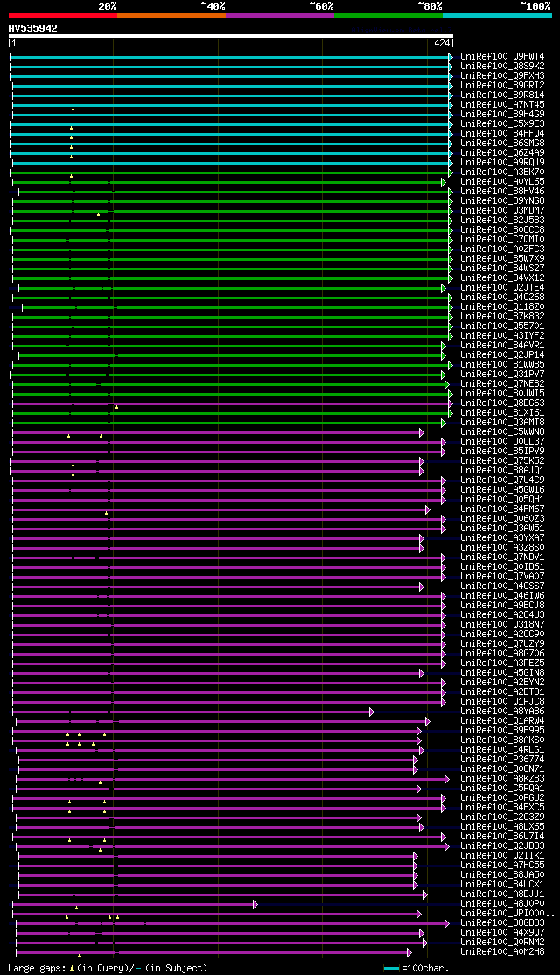Image resolution: width=560 pixels, height=975 pixels.
Task: Select the UniRef100_A8LX65 label
Action: (503, 827)
